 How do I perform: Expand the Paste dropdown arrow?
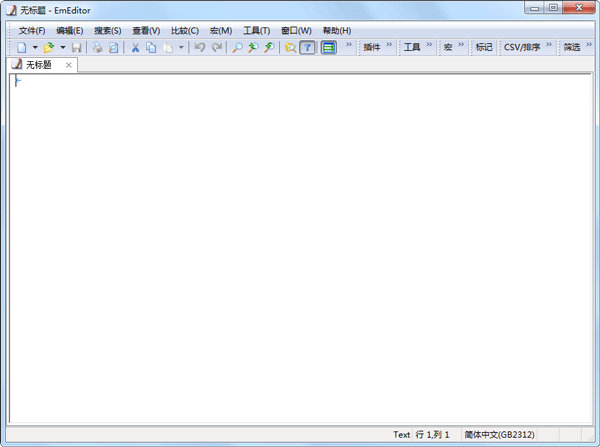181,47
